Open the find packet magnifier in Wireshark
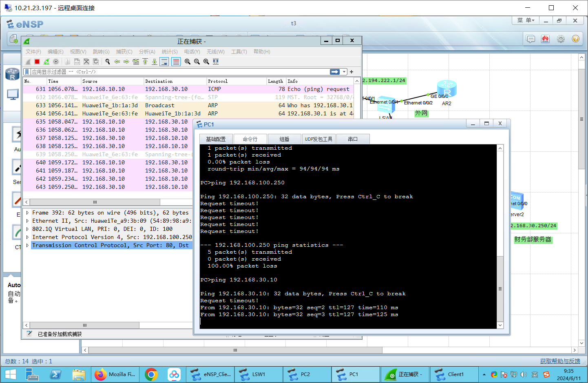 108,62
